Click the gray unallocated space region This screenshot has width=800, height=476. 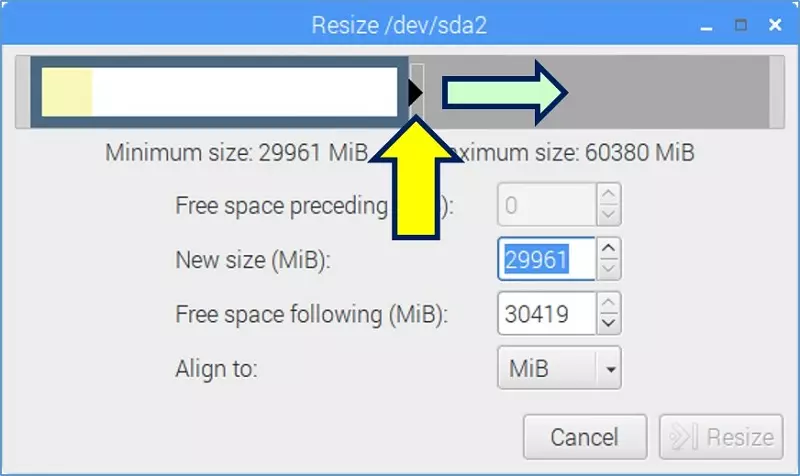coord(668,92)
